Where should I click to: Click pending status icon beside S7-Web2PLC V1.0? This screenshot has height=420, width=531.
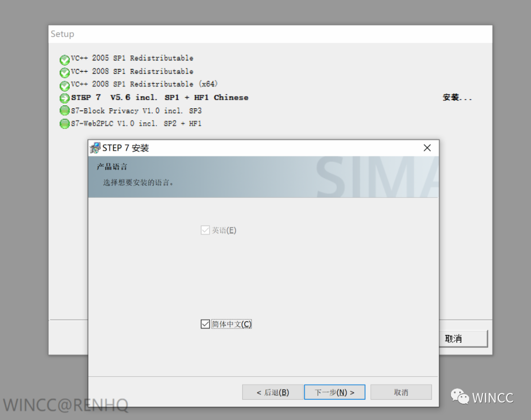pos(64,123)
